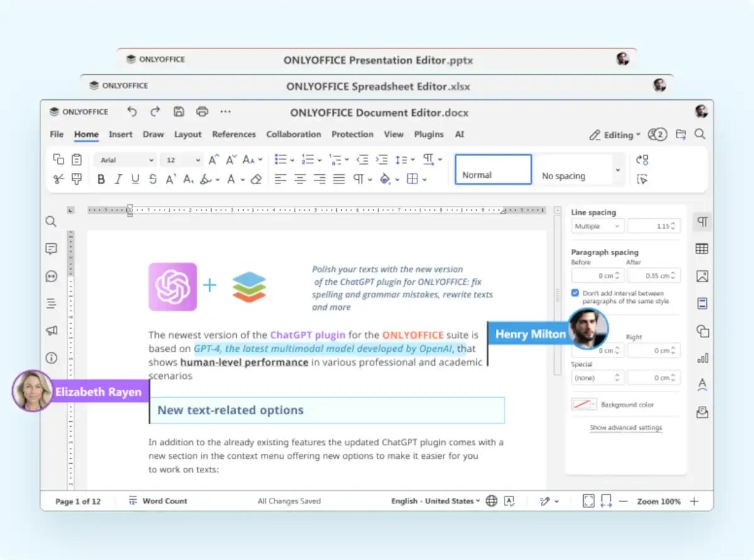
Task: Uncheck 'Don't add interval between paragraphs'
Action: click(x=574, y=293)
